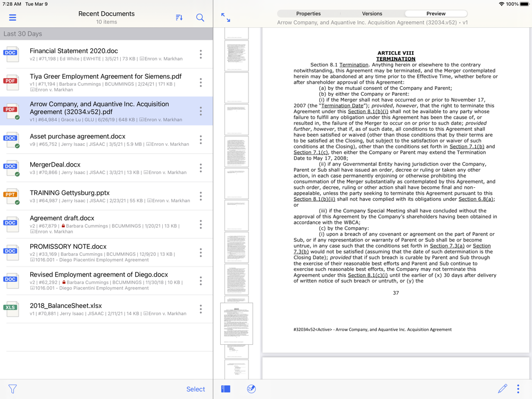Follow the Section 6.8(a) link

(x=476, y=199)
